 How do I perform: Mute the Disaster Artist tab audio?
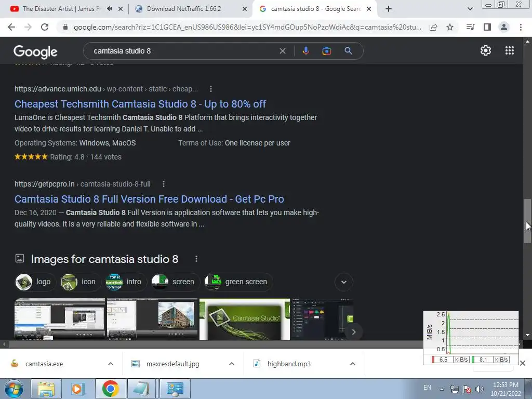click(x=109, y=9)
